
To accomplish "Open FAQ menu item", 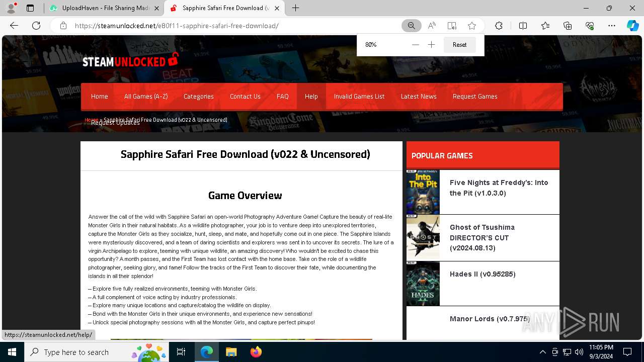I will (x=283, y=97).
